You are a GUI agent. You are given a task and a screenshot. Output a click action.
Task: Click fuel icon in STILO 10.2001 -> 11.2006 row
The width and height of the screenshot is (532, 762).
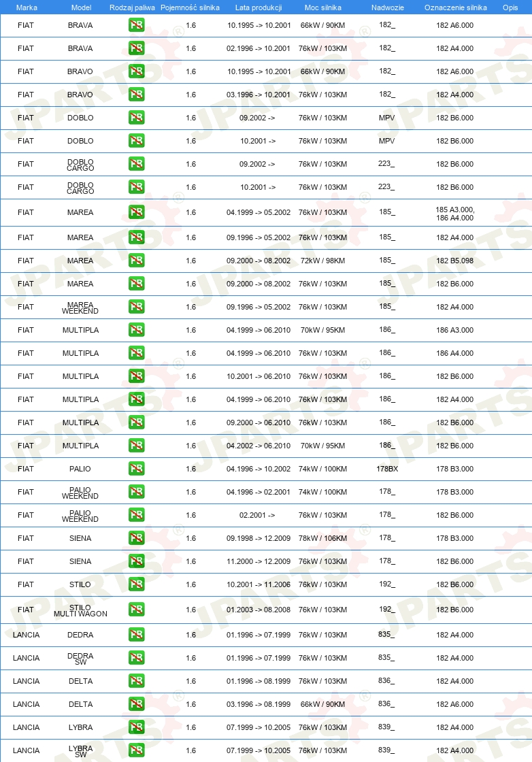click(x=137, y=584)
